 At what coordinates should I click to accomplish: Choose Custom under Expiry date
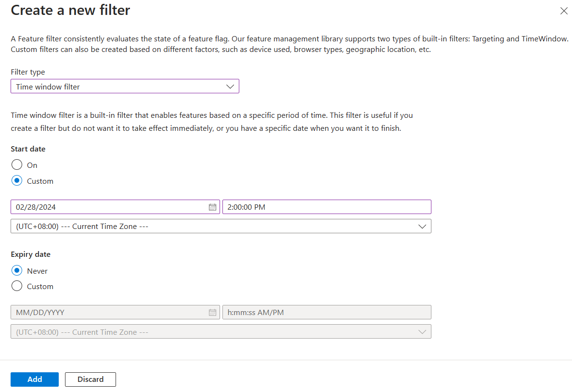pyautogui.click(x=17, y=286)
